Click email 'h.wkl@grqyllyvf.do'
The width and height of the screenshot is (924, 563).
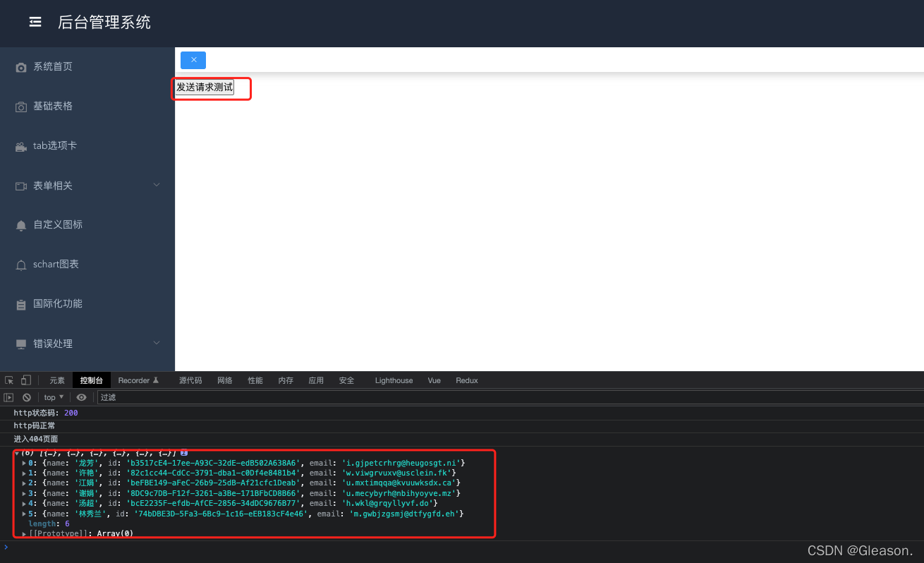coord(387,503)
